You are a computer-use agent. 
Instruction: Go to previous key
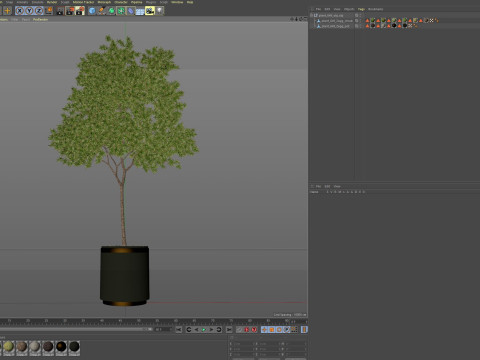pos(189,329)
